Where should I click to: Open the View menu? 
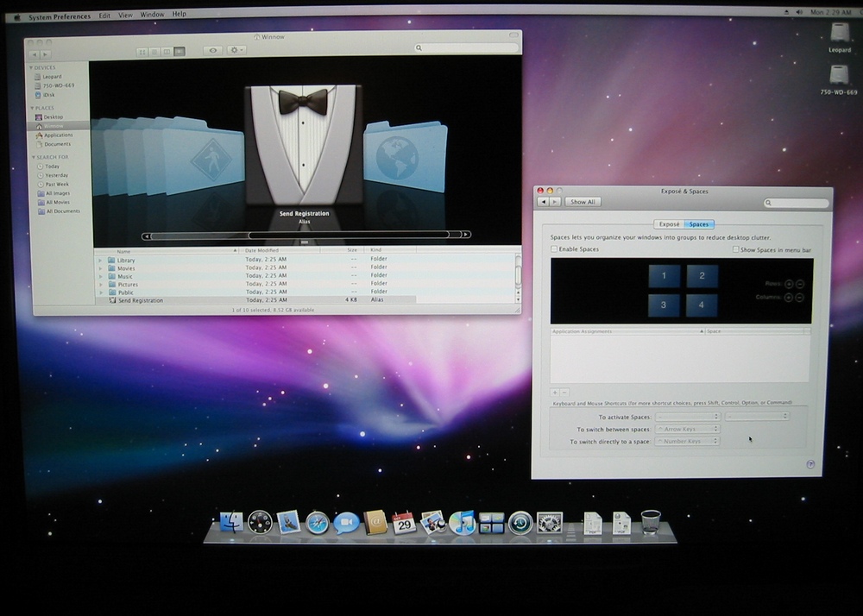click(125, 15)
